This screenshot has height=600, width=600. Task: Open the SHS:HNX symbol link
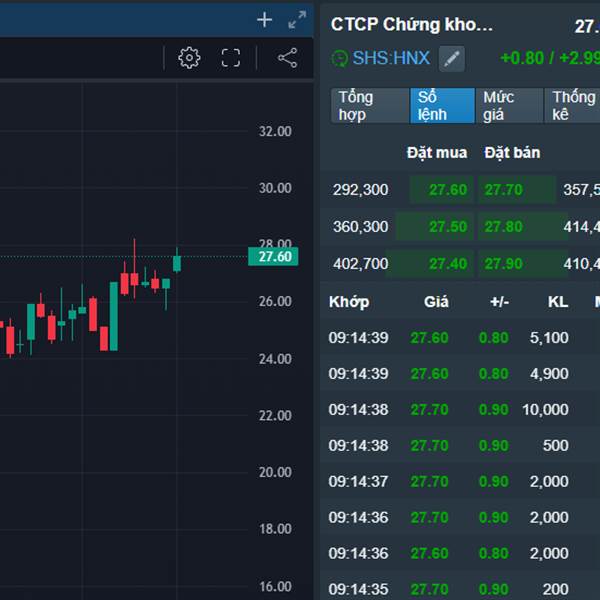pyautogui.click(x=391, y=58)
